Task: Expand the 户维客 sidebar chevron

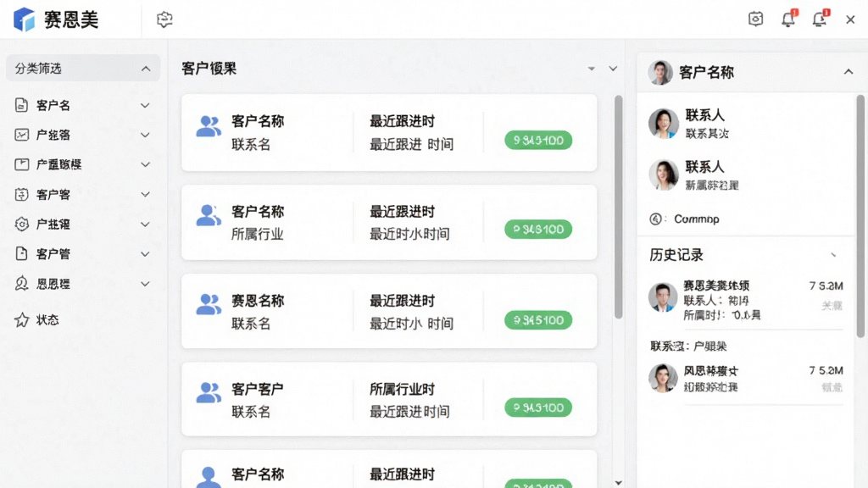Action: point(145,135)
